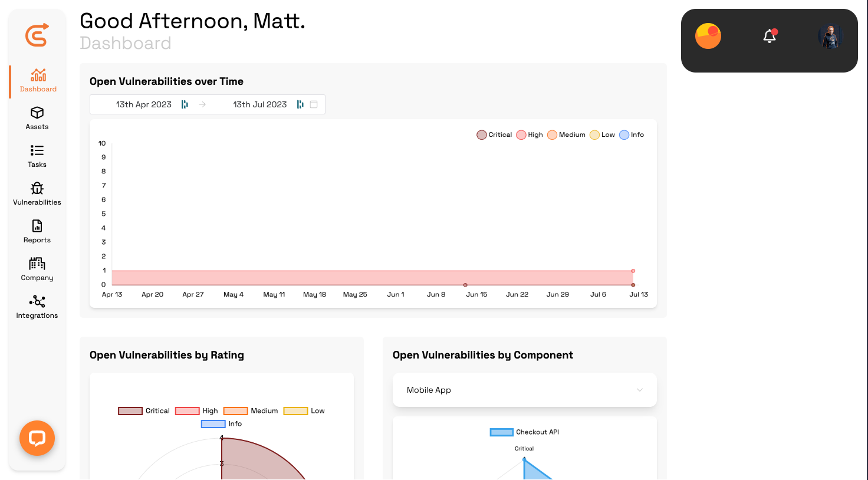Open the Dashboard sidebar icon

coord(38,75)
